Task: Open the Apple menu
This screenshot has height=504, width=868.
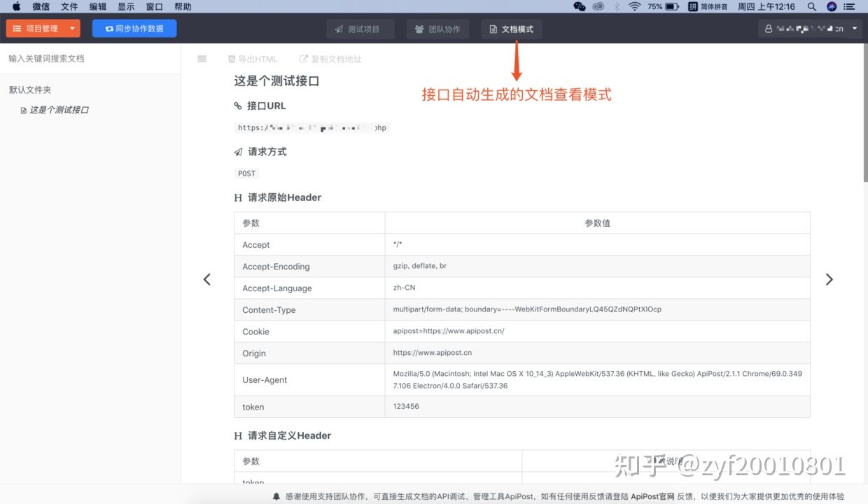Action: click(16, 6)
